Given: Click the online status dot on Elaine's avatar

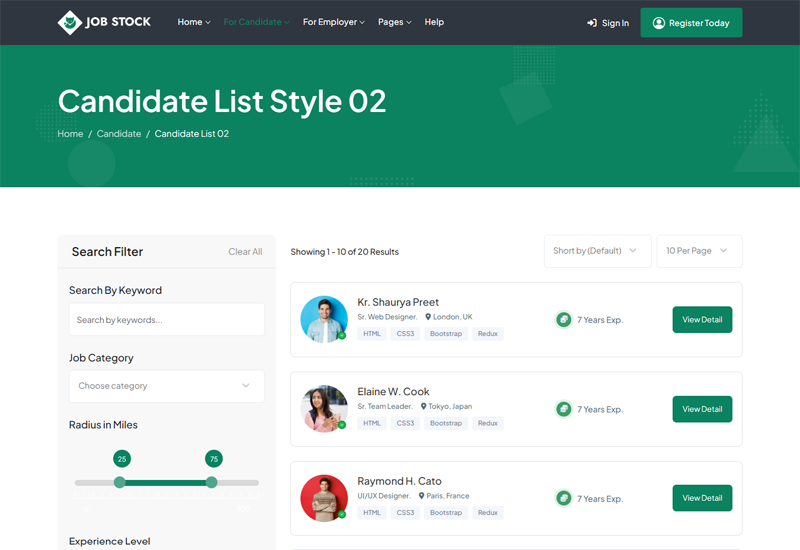Looking at the screenshot, I should point(342,425).
